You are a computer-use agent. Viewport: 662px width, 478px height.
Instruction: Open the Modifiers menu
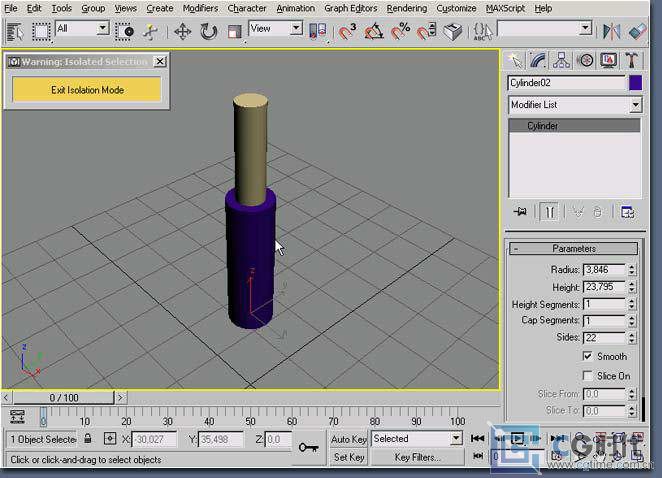pyautogui.click(x=201, y=8)
